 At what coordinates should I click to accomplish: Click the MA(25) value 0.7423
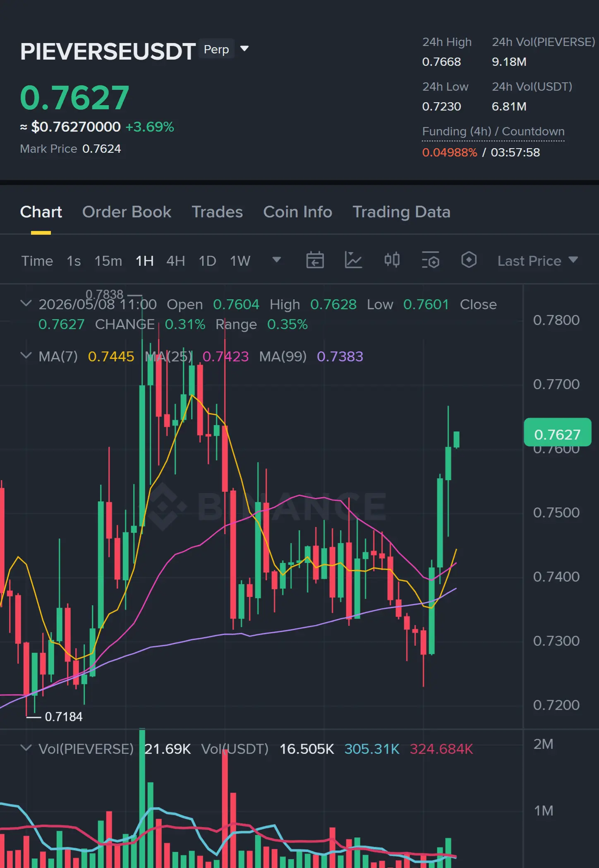click(x=225, y=356)
